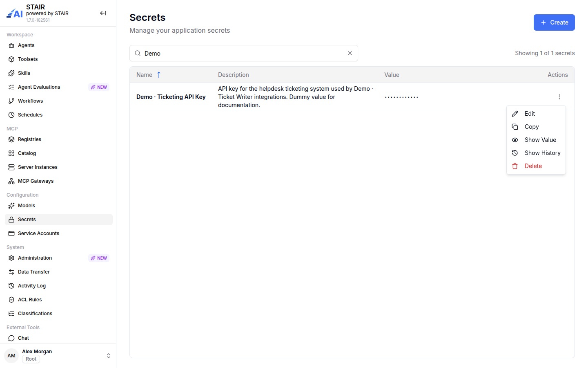
Task: Open Toolsets page label
Action: pyautogui.click(x=28, y=59)
